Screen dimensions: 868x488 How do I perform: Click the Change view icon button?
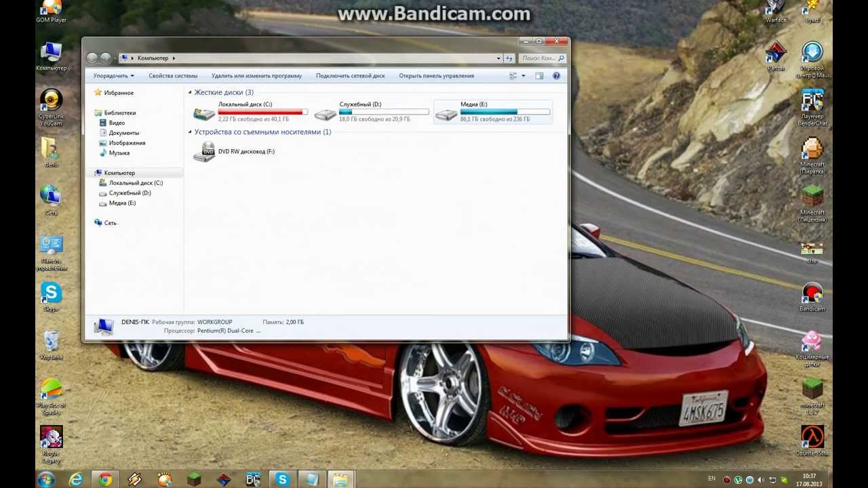coord(513,76)
